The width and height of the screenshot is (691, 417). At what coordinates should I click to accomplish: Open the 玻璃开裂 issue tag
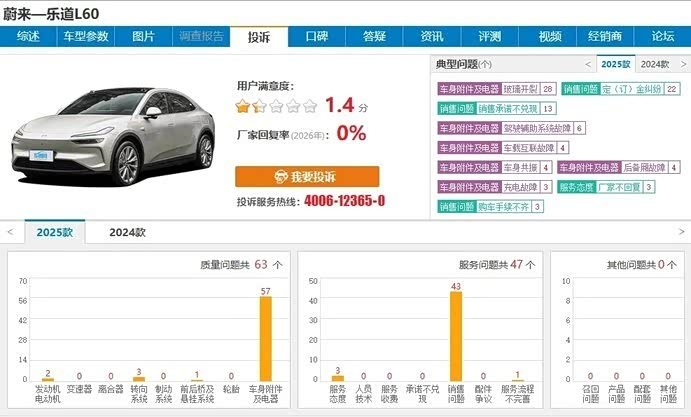(x=497, y=89)
